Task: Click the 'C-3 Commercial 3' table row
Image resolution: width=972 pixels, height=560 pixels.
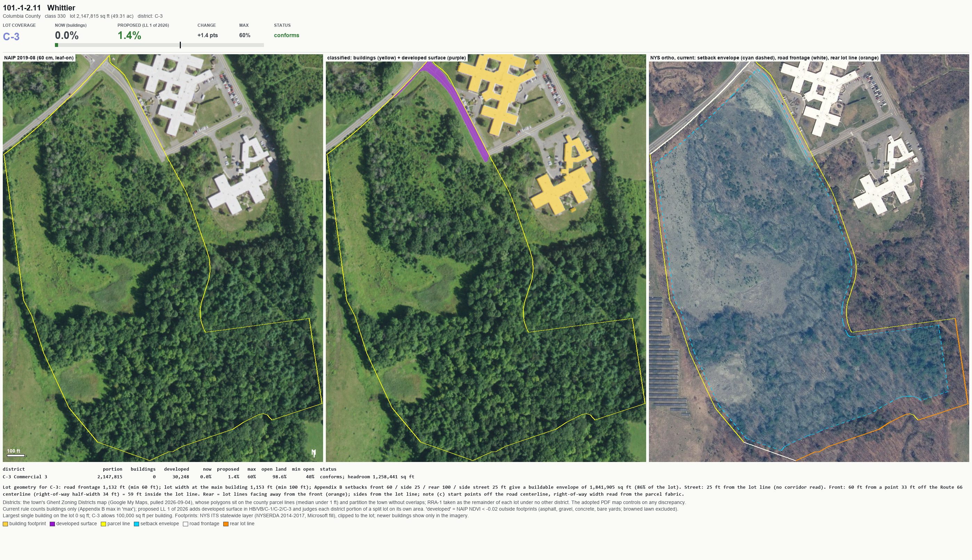Action: coord(209,477)
